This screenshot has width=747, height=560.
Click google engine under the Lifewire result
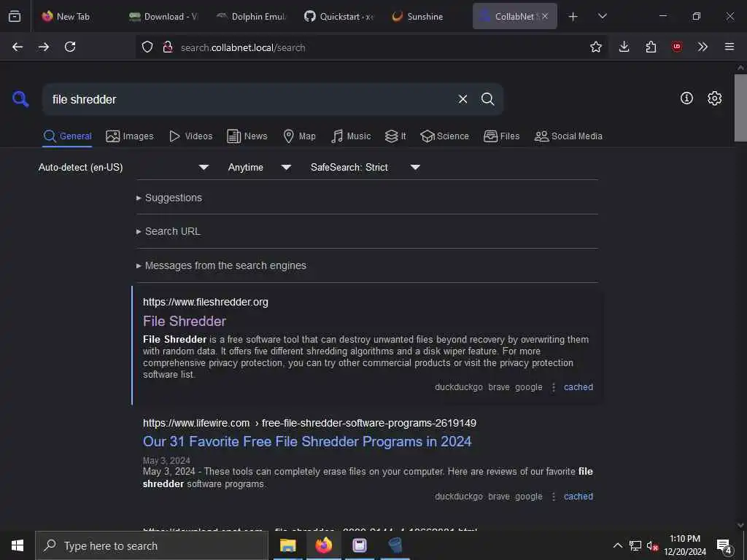[x=528, y=496]
